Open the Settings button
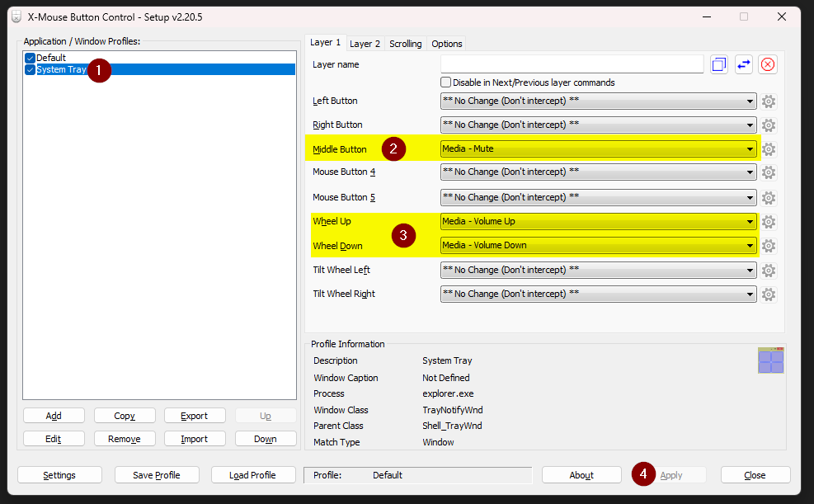Image resolution: width=814 pixels, height=504 pixels. (59, 475)
